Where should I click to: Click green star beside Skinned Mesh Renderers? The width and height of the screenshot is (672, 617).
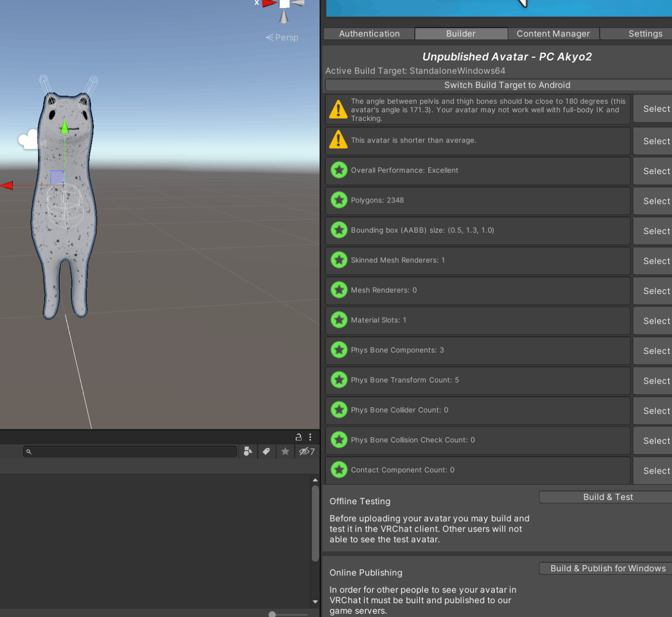[x=339, y=260]
